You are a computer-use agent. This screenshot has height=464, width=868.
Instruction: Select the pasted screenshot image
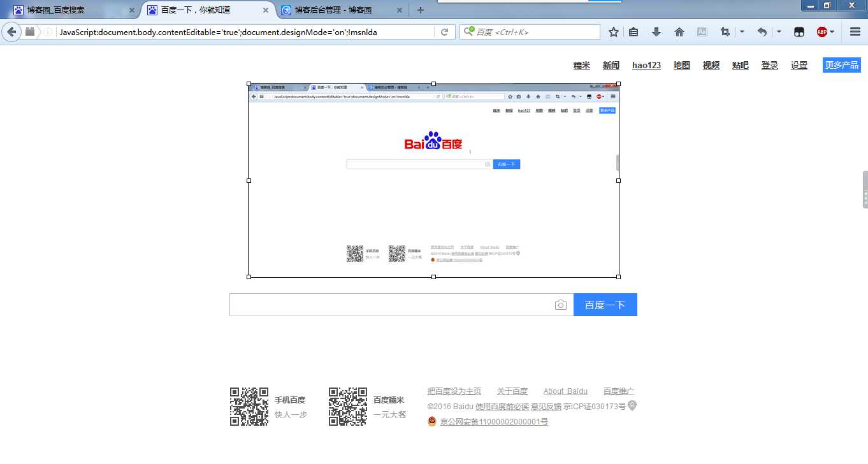433,180
